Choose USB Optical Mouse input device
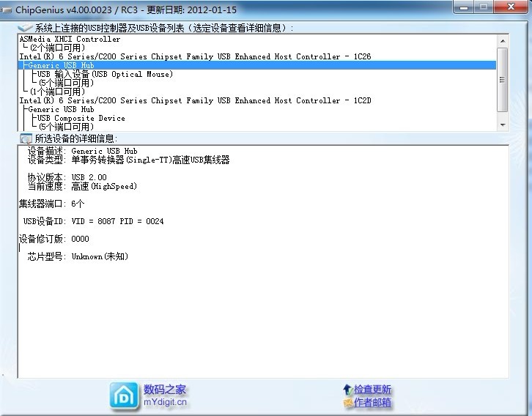This screenshot has height=416, width=532. point(105,74)
